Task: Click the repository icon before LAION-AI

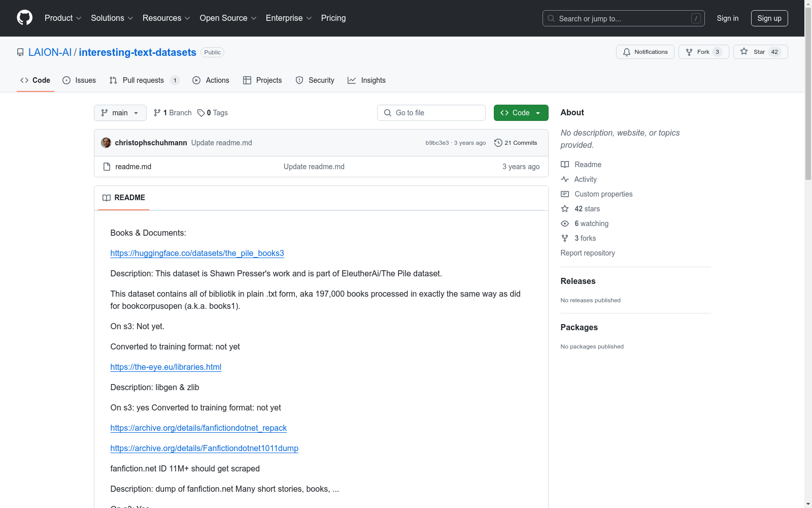Action: pos(20,52)
